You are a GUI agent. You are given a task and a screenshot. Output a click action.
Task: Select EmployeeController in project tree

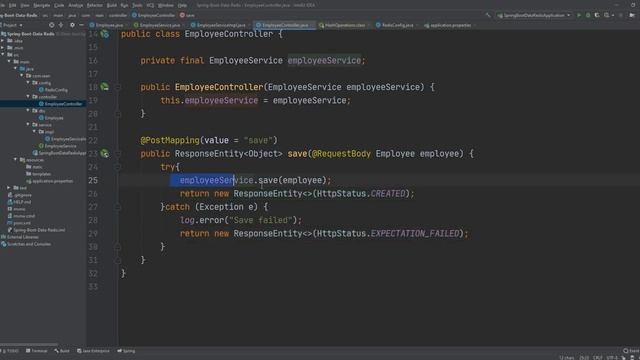[63, 104]
